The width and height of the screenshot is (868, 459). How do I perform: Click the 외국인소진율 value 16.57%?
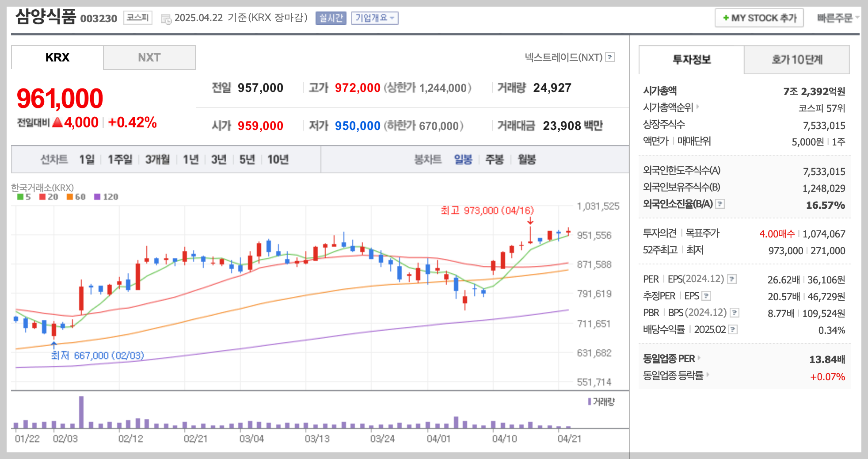pyautogui.click(x=826, y=205)
